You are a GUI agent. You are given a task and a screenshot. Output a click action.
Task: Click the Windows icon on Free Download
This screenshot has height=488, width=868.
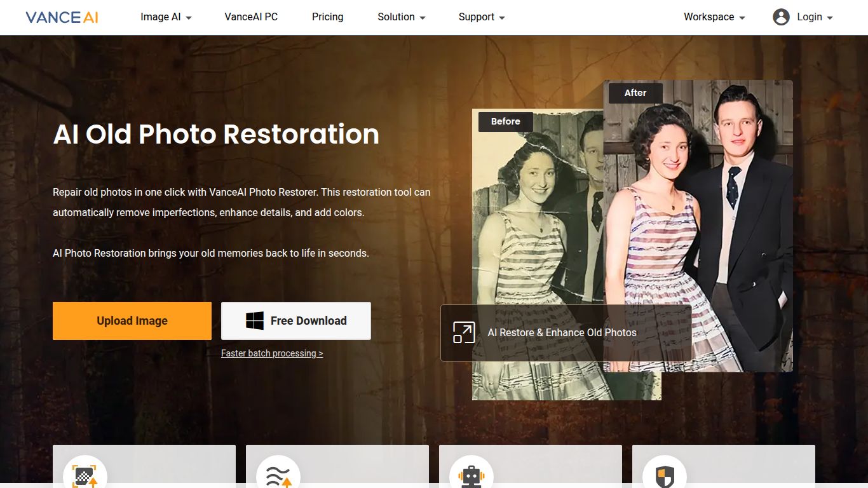pyautogui.click(x=255, y=320)
